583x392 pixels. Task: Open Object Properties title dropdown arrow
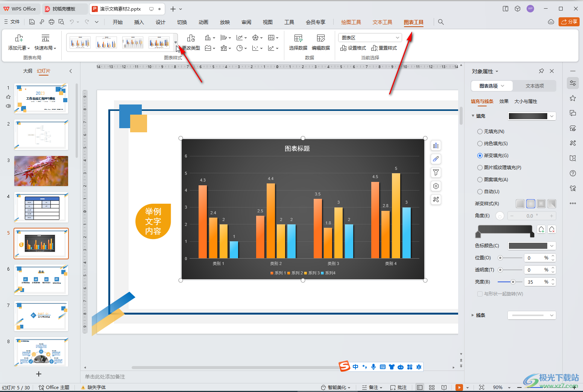click(x=497, y=71)
